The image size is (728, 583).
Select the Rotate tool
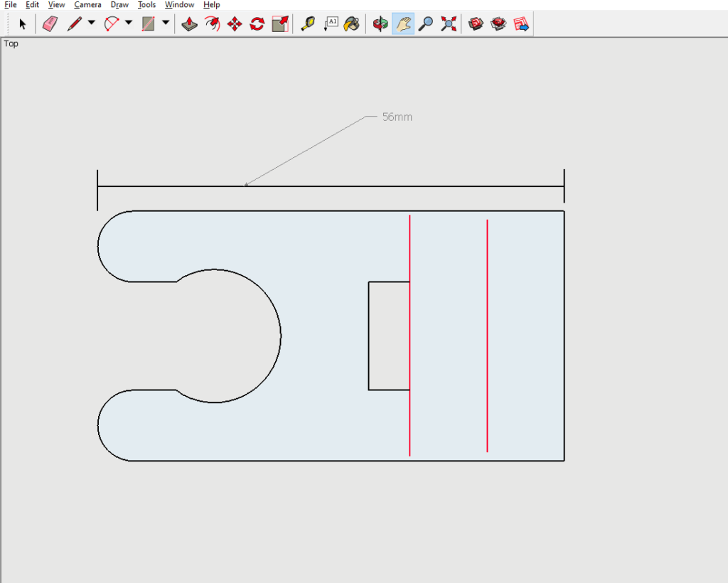257,24
